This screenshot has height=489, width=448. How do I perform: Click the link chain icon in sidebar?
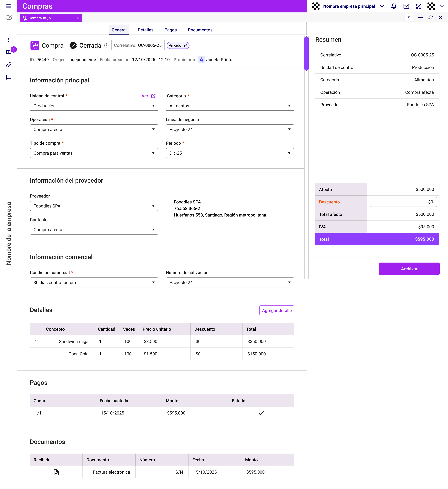click(9, 65)
